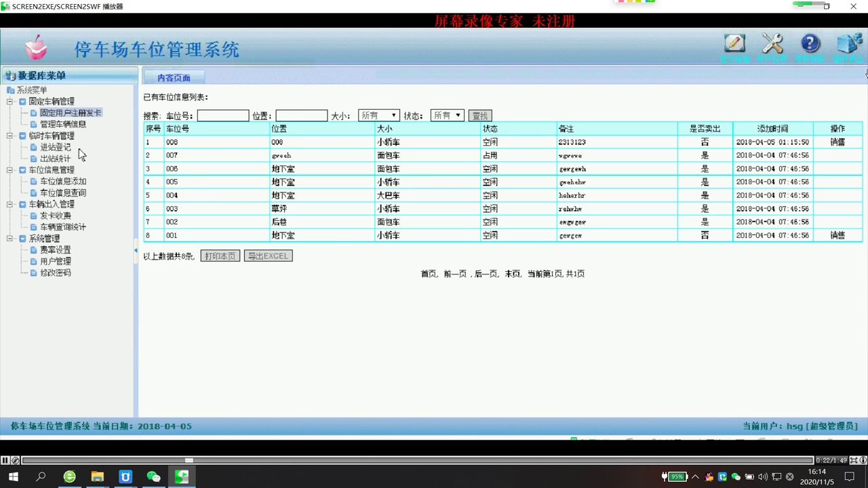
Task: Open 费率设置 menu item
Action: coord(55,250)
